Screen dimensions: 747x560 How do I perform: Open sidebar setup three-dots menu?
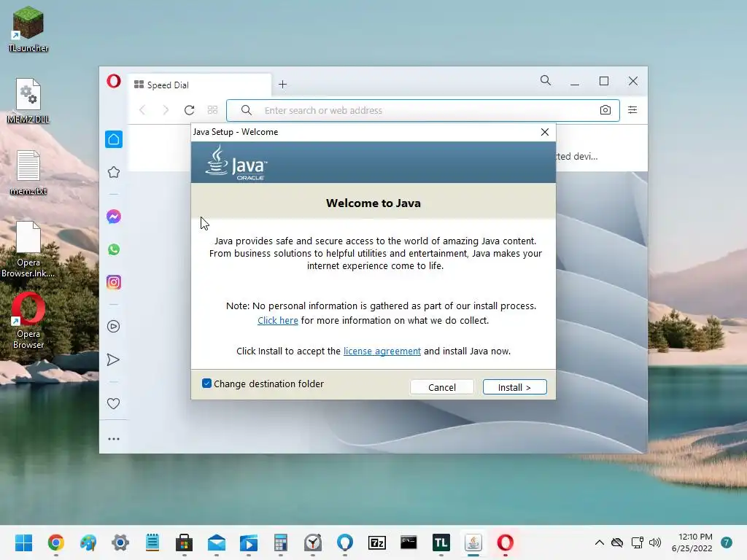pos(113,438)
